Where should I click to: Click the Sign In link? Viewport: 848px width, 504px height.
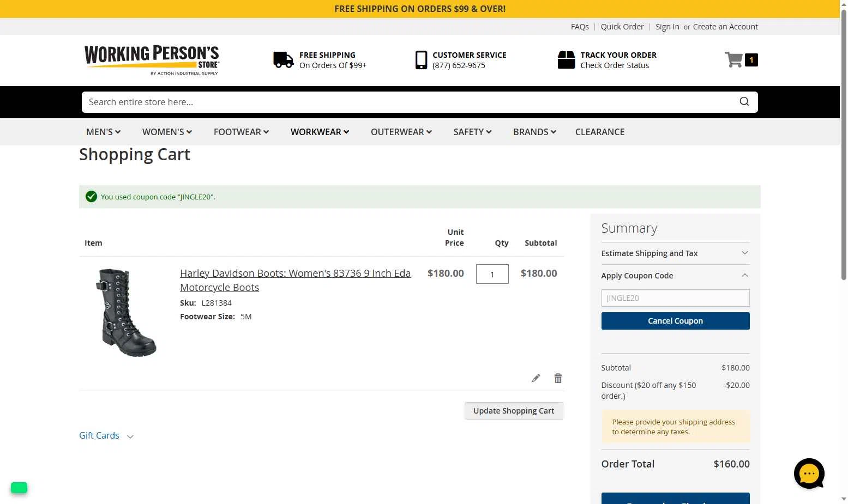pos(667,27)
